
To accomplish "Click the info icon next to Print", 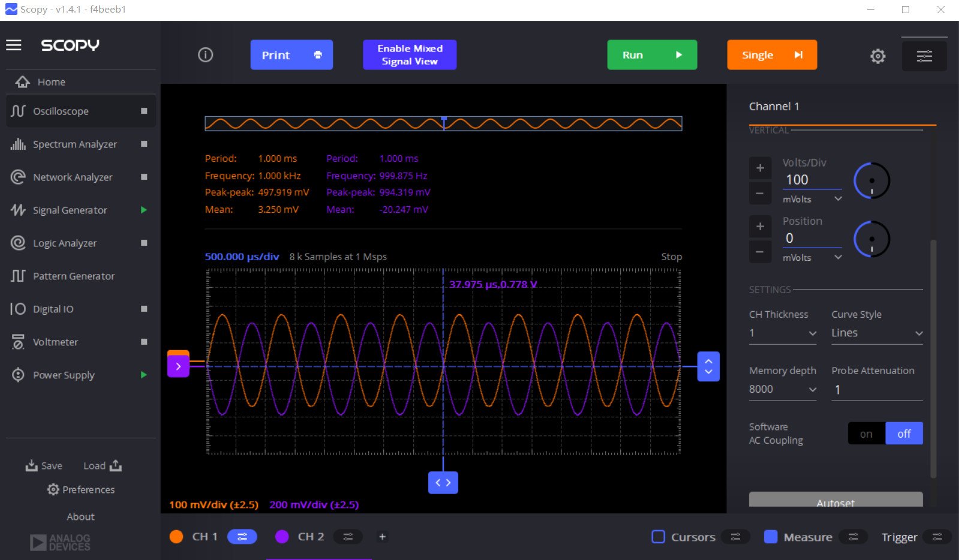I will point(206,55).
